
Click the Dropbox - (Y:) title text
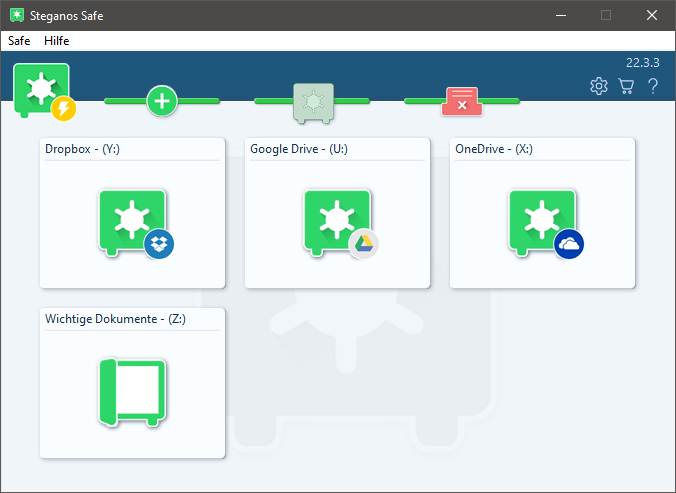82,149
